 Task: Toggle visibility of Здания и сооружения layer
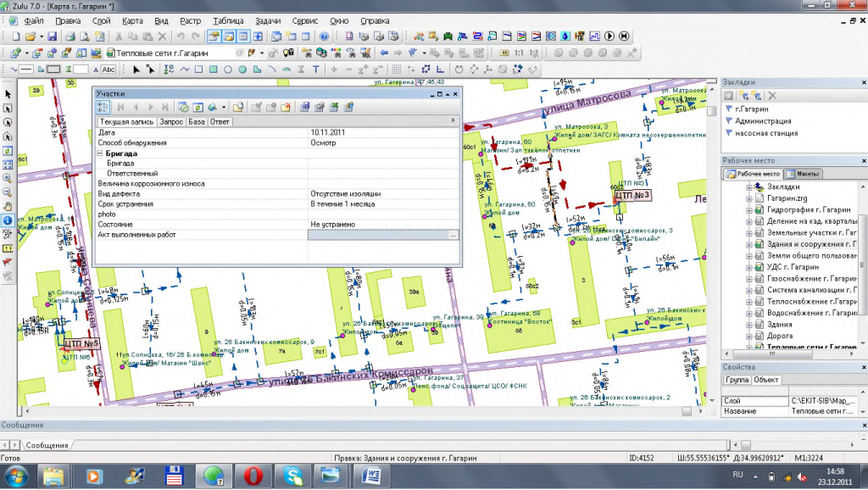[x=760, y=244]
